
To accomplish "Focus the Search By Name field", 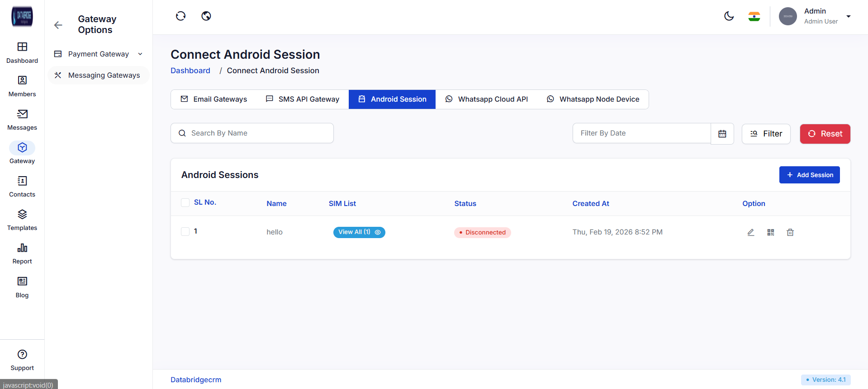I will 258,133.
